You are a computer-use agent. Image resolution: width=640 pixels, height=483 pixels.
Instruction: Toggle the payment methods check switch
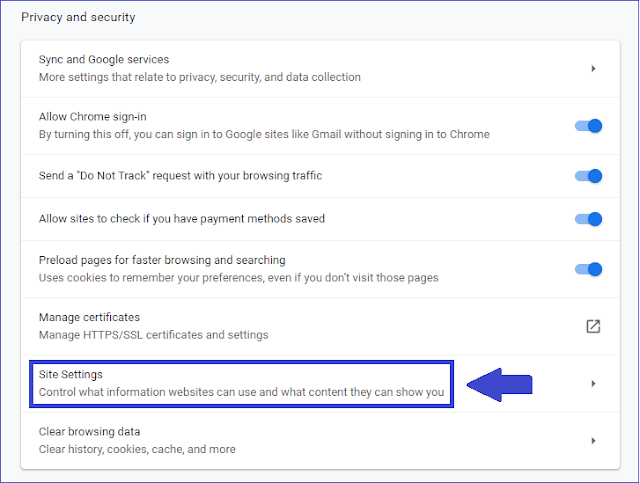tap(589, 219)
